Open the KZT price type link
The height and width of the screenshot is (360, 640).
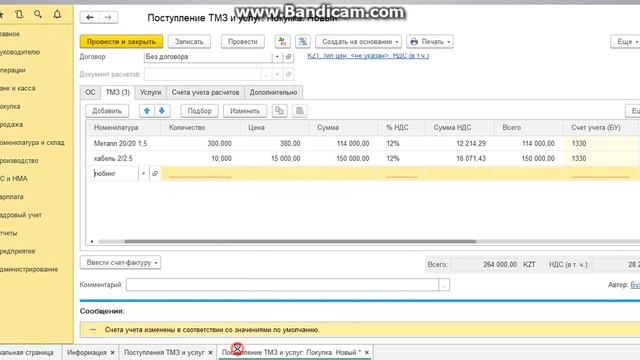[x=368, y=56]
